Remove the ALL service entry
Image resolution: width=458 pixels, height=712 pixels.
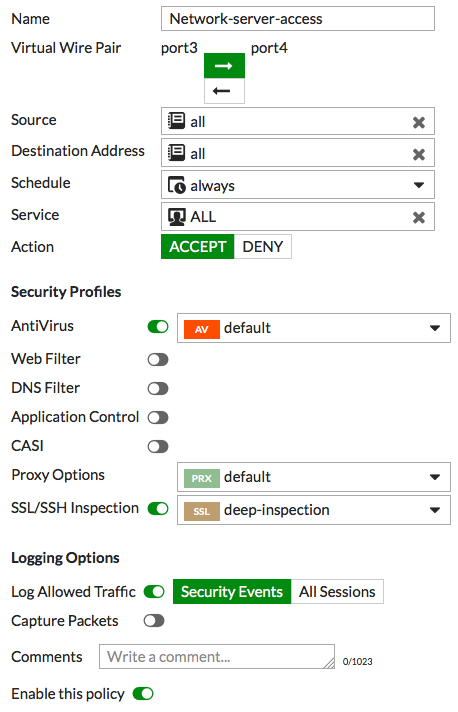[419, 218]
